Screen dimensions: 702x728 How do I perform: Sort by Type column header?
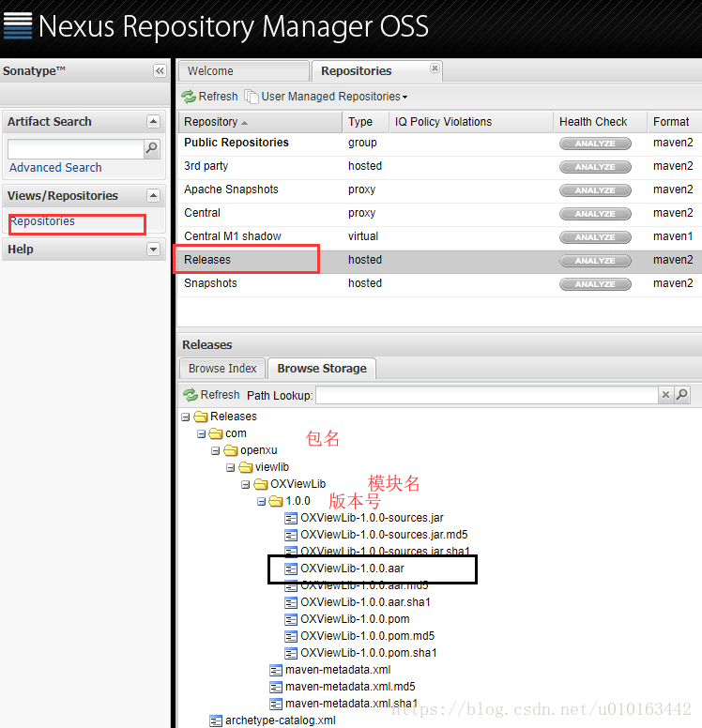[366, 122]
